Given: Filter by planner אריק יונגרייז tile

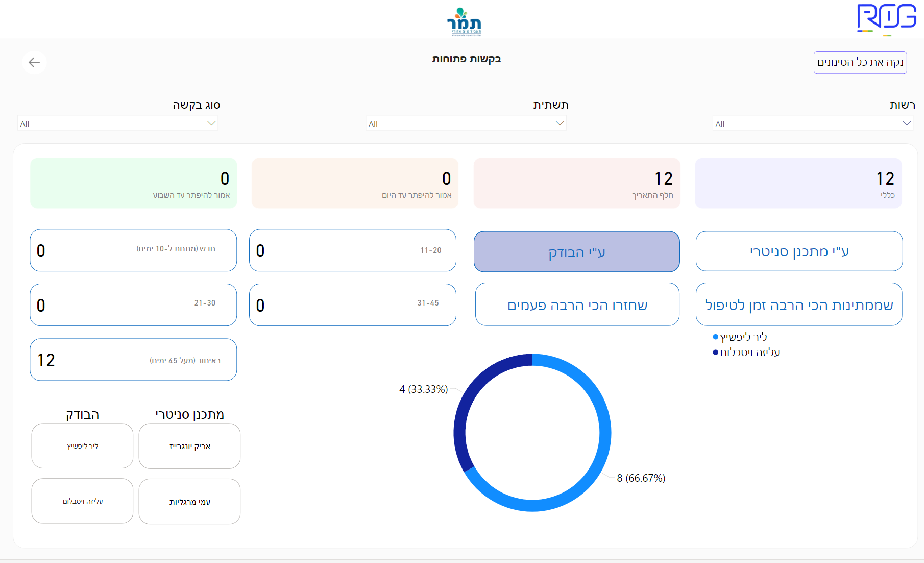Looking at the screenshot, I should pyautogui.click(x=189, y=446).
